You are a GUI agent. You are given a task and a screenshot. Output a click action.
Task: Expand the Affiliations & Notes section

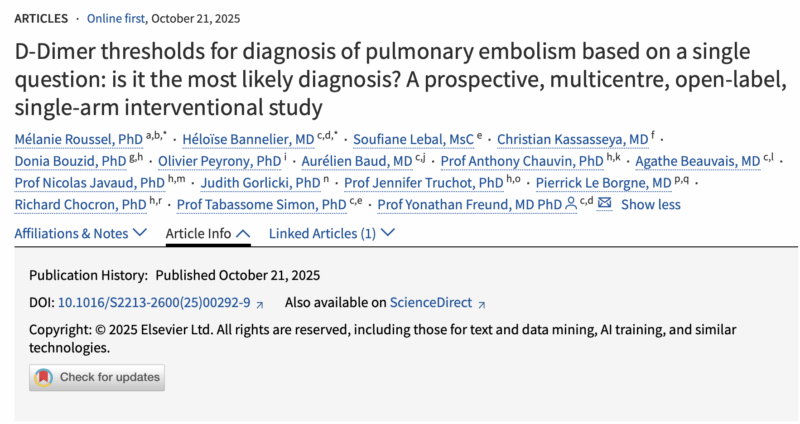85,233
